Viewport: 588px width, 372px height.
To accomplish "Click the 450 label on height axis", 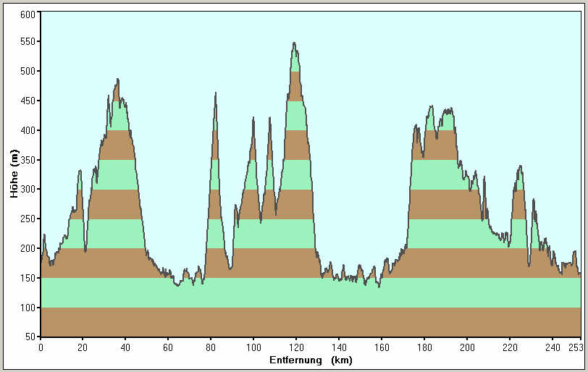I will point(28,101).
